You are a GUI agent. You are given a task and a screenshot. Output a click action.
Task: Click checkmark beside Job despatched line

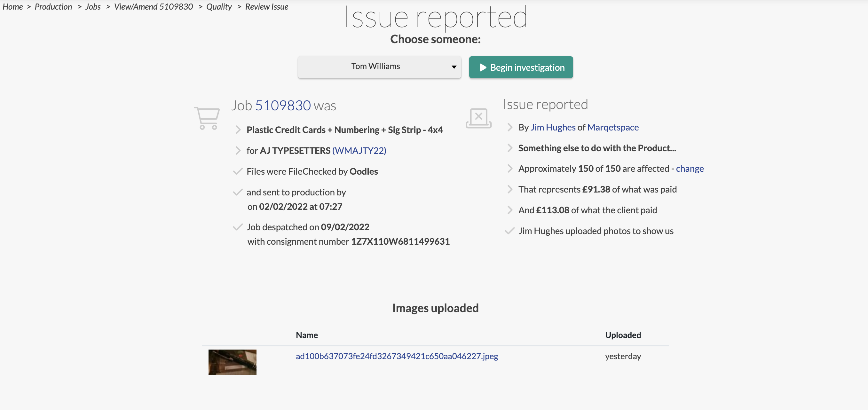pyautogui.click(x=238, y=227)
